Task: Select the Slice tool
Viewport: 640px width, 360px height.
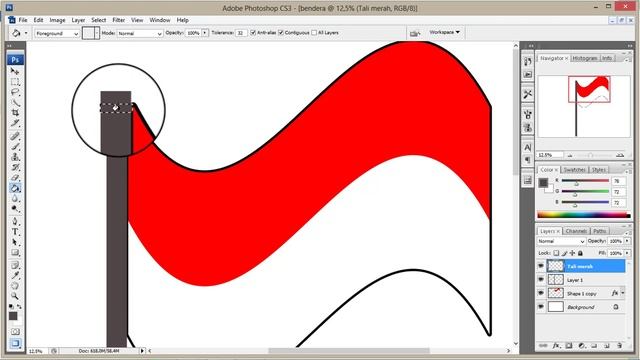Action: [x=15, y=123]
